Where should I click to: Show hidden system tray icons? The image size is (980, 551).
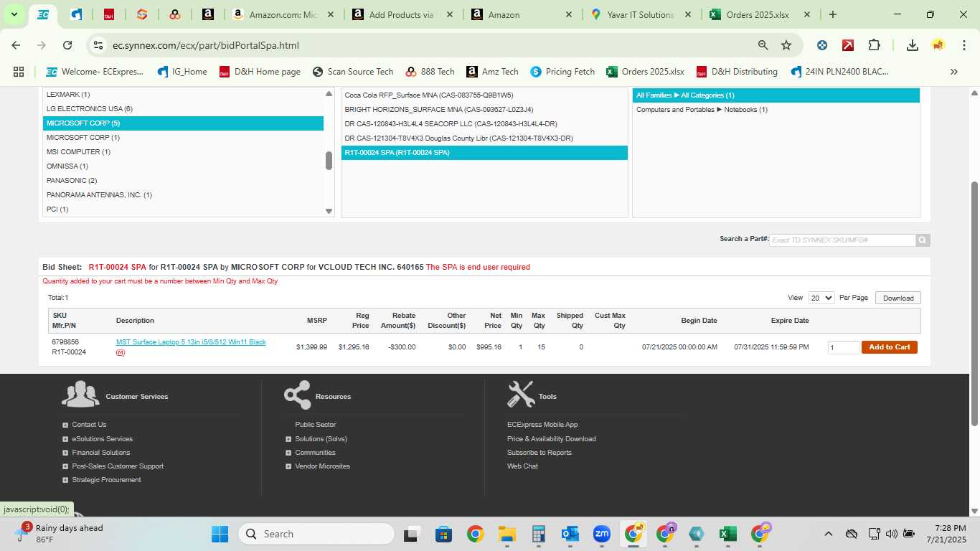[829, 534]
